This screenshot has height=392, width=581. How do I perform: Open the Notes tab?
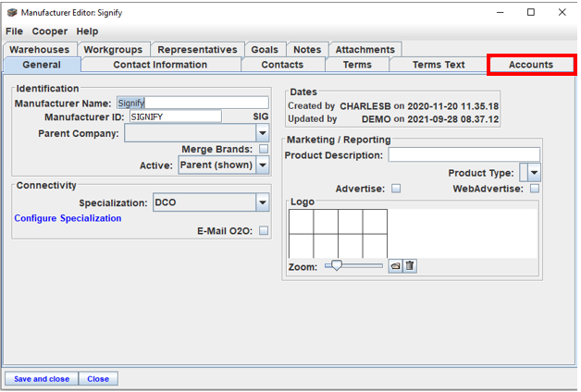click(x=307, y=50)
